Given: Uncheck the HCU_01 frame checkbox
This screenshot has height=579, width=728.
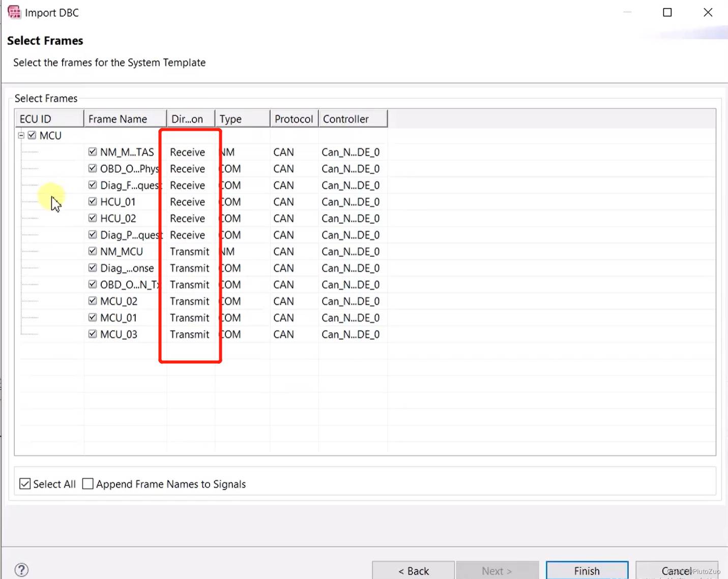Looking at the screenshot, I should click(93, 201).
